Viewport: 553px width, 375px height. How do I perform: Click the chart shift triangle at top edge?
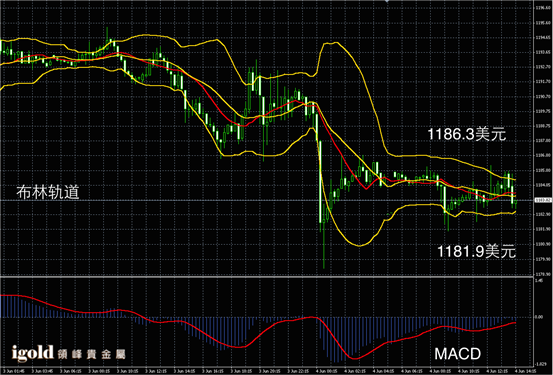(387, 1)
